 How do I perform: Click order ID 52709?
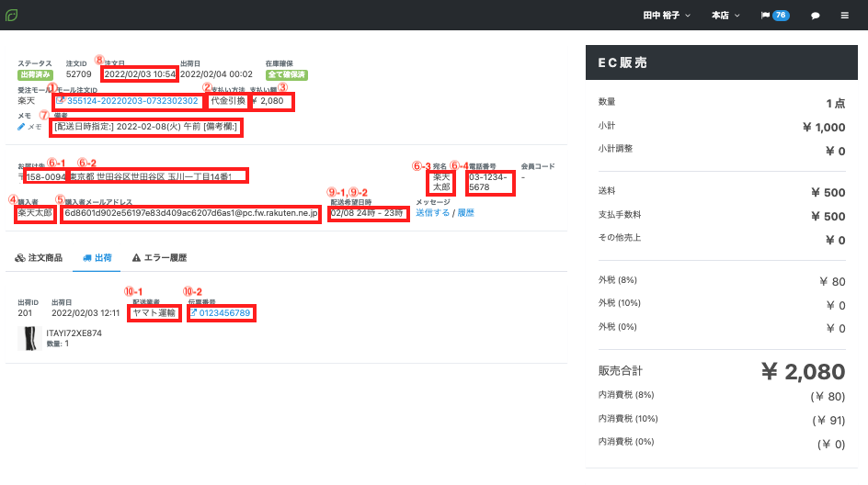click(78, 74)
